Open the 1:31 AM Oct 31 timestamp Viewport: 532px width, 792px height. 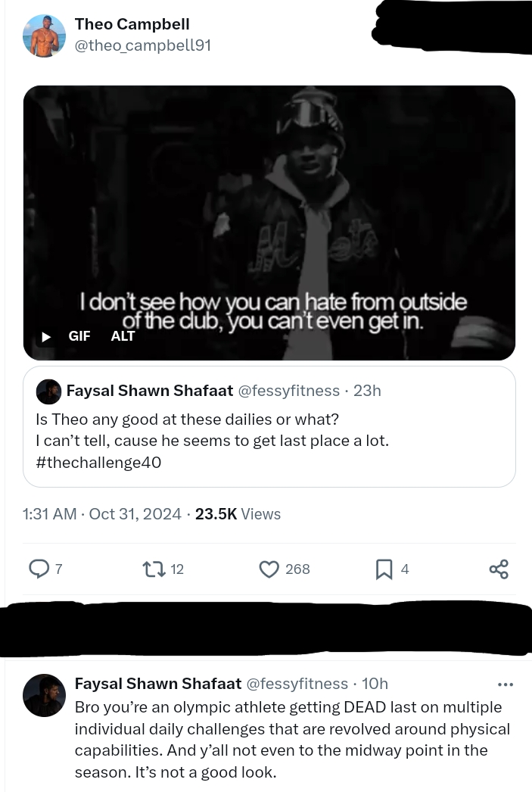[102, 513]
